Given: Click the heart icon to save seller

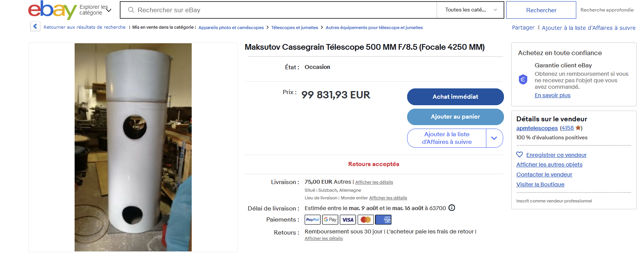Looking at the screenshot, I should [x=519, y=155].
